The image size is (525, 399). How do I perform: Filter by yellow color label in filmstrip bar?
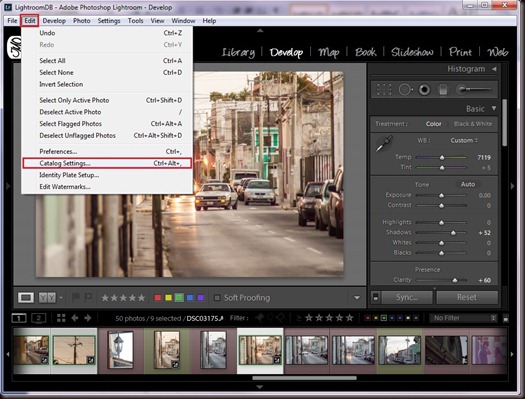(376, 318)
